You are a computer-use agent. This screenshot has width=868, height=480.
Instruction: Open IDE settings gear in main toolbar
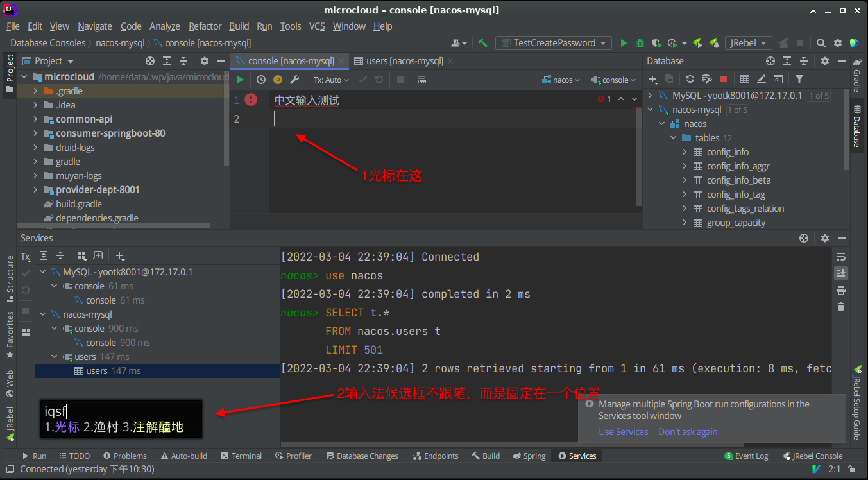(x=837, y=43)
